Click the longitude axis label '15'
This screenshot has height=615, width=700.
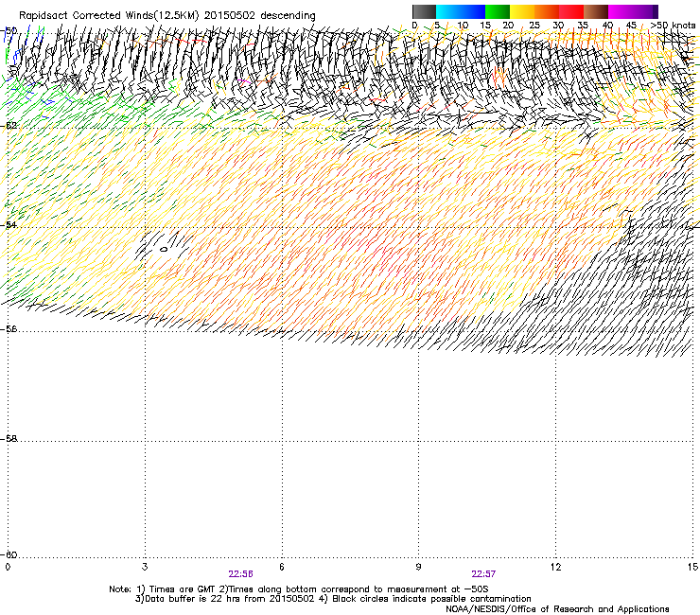point(692,567)
